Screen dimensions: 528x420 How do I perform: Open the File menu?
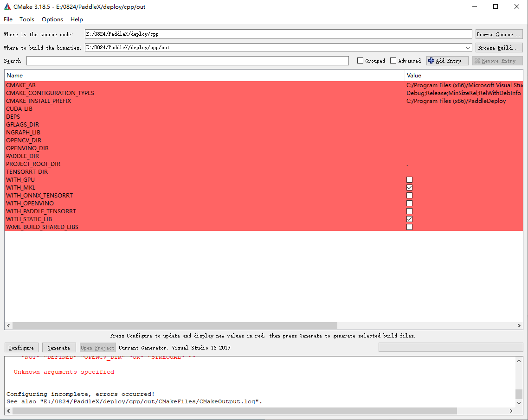coord(8,19)
